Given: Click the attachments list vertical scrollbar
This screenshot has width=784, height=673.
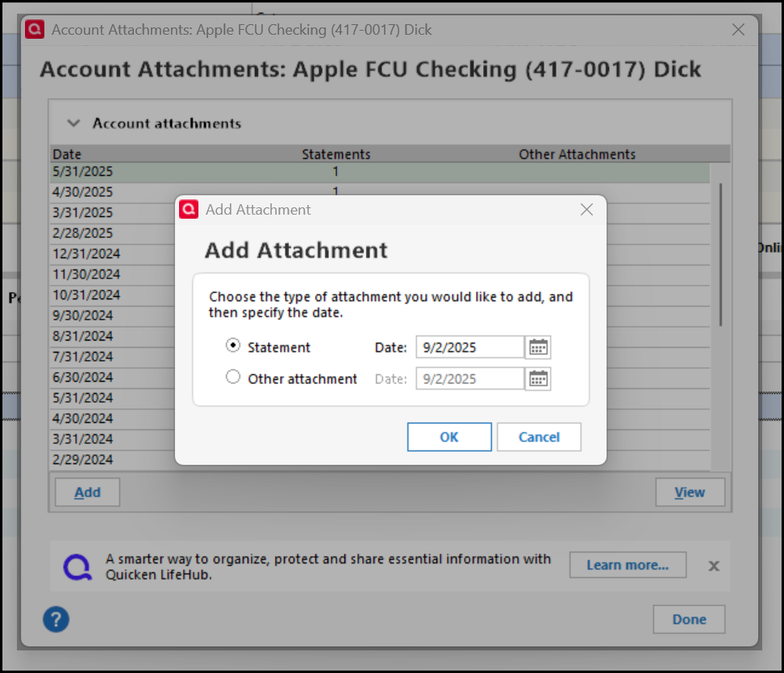Looking at the screenshot, I should (720, 255).
